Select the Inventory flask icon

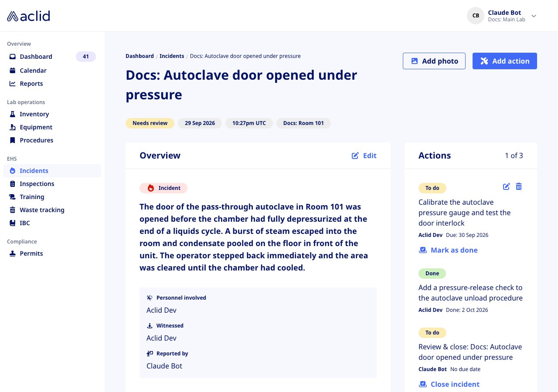pyautogui.click(x=13, y=114)
